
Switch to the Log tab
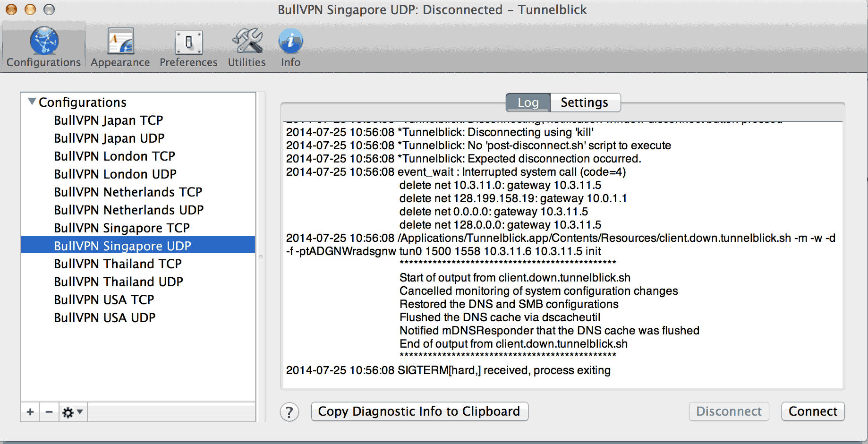[528, 102]
